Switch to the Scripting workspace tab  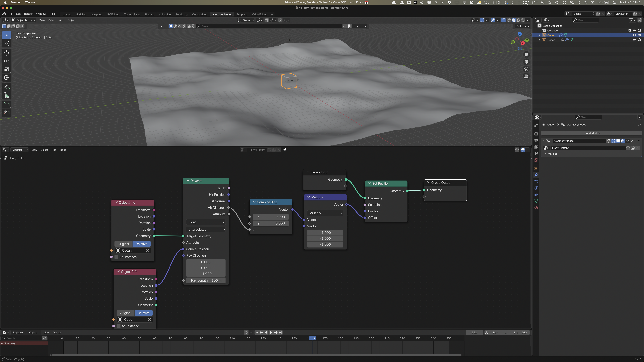(x=242, y=14)
